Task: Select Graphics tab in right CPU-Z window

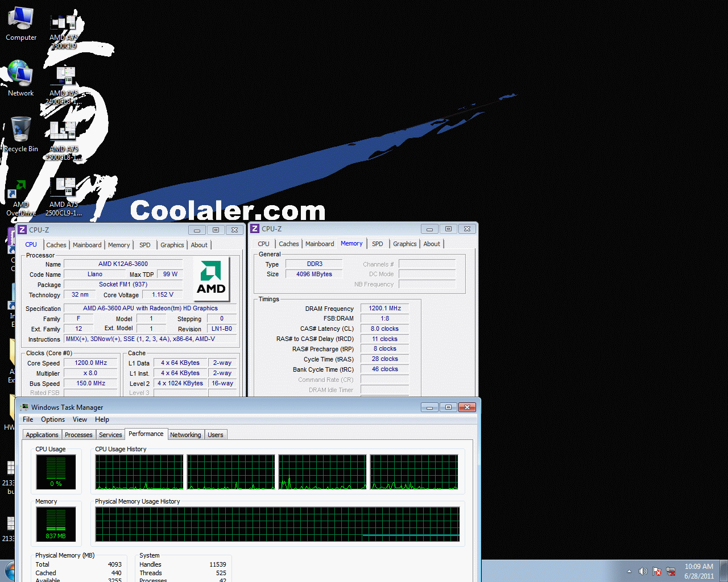Action: click(x=405, y=244)
